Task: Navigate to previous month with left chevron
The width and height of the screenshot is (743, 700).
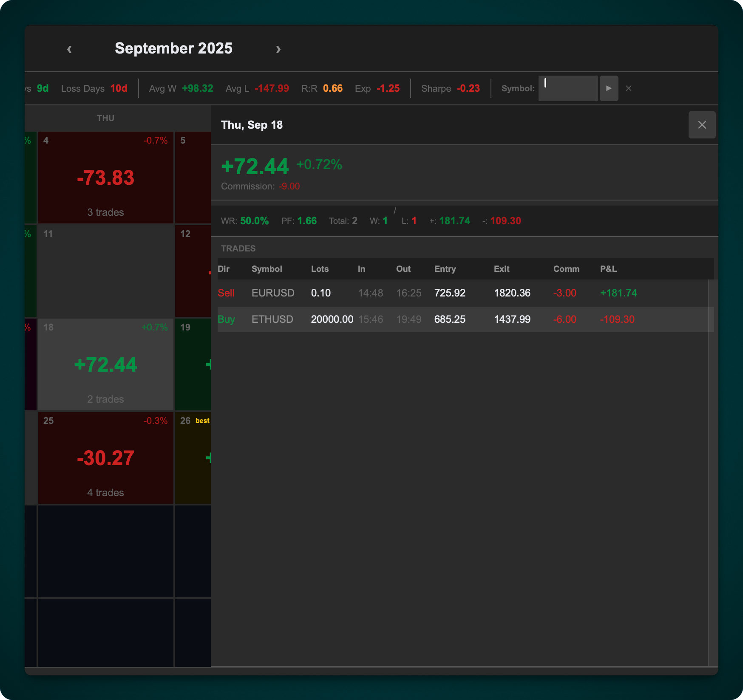Action: (69, 49)
